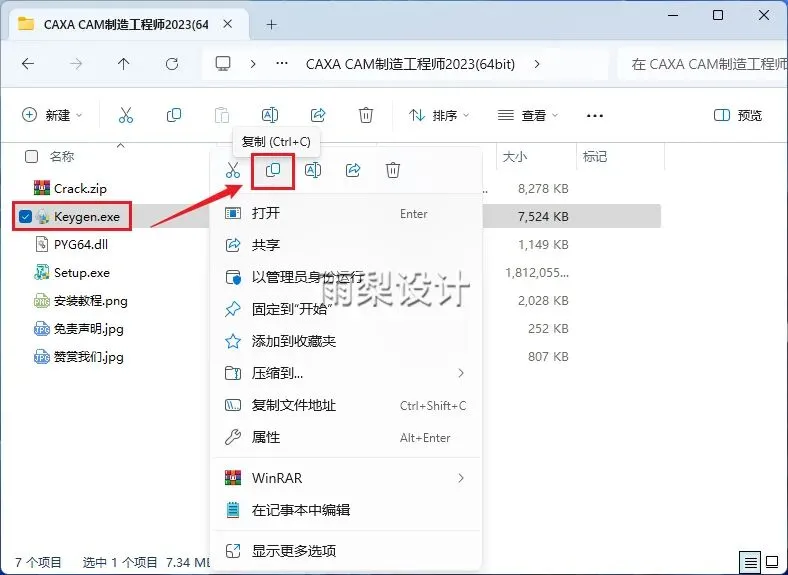Maximize the Explorer window
This screenshot has height=575, width=788.
pos(718,15)
